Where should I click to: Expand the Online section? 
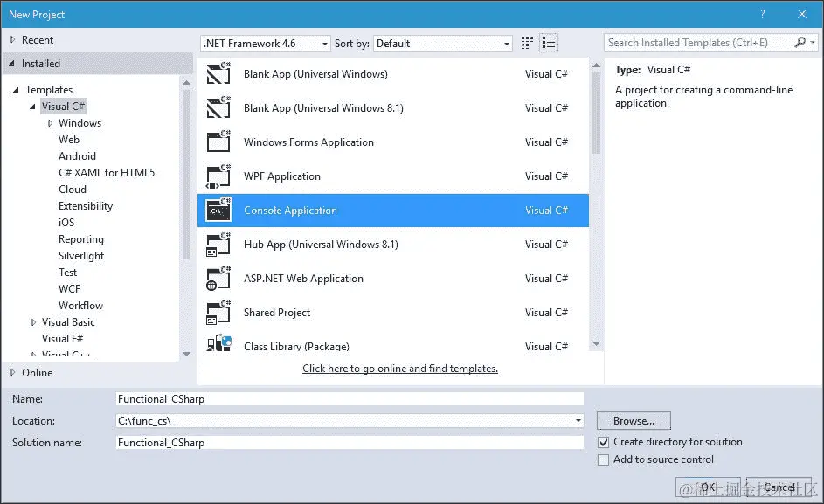[12, 372]
